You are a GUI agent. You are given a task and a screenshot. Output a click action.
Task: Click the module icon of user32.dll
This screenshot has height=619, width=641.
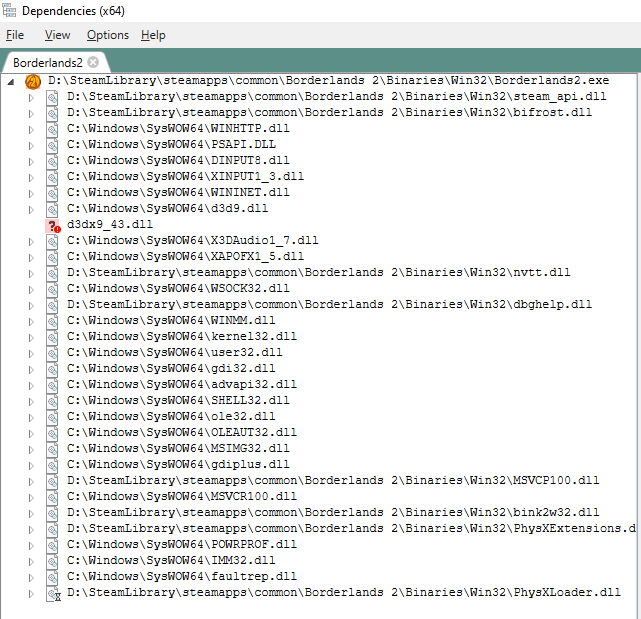[x=52, y=354]
